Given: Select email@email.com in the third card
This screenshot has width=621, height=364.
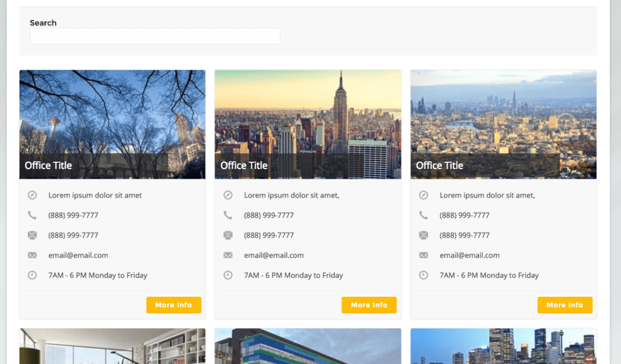Looking at the screenshot, I should tap(469, 255).
